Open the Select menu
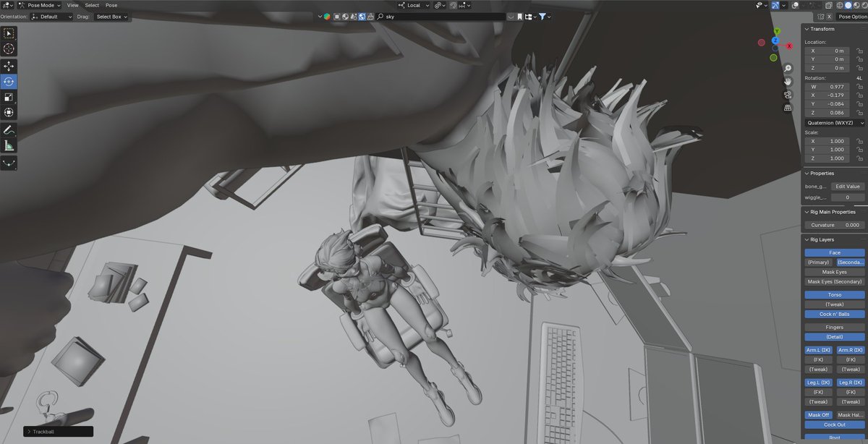This screenshot has height=444, width=868. click(92, 5)
